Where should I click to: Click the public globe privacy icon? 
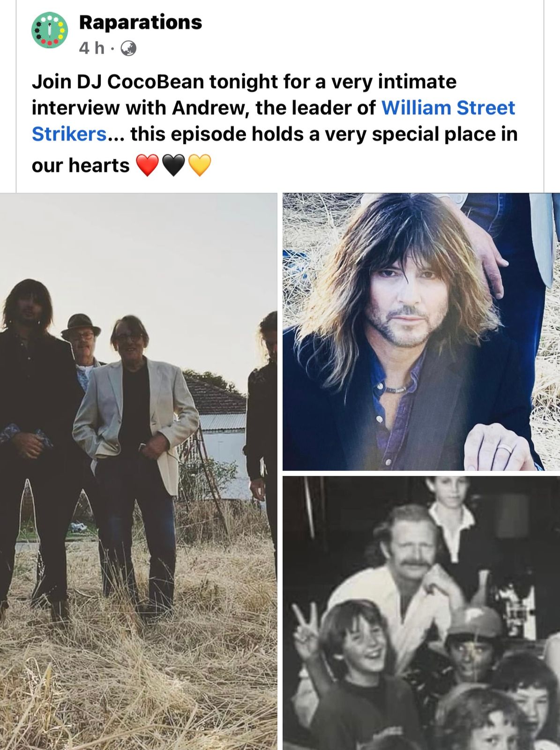(128, 48)
